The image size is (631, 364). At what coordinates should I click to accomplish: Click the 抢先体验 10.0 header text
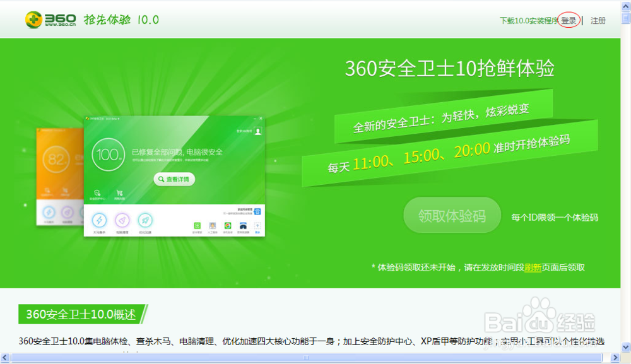[x=122, y=20]
